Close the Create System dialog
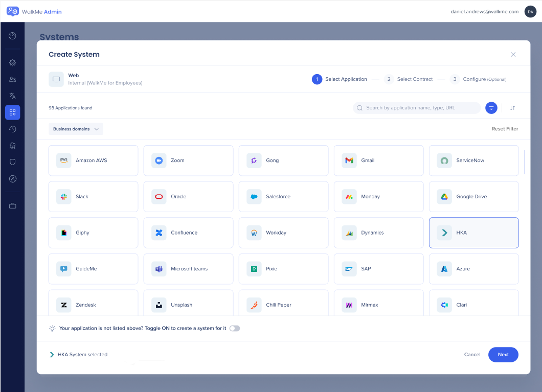The height and width of the screenshot is (392, 542). pos(513,55)
